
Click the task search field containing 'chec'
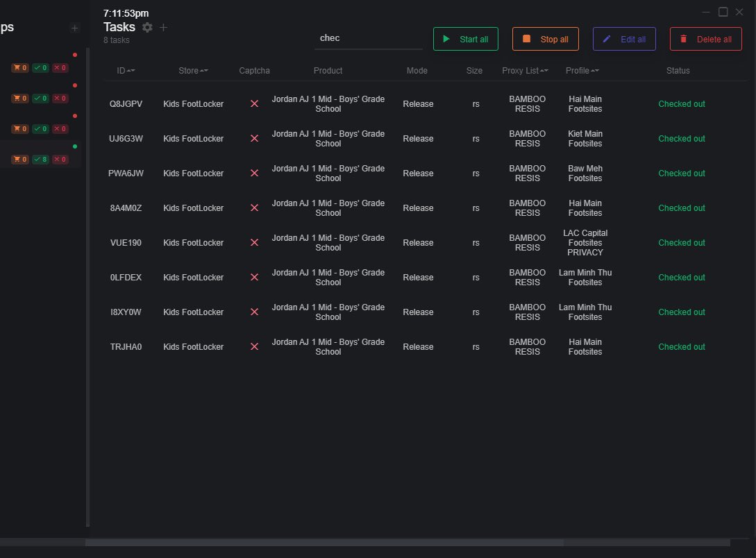(369, 38)
